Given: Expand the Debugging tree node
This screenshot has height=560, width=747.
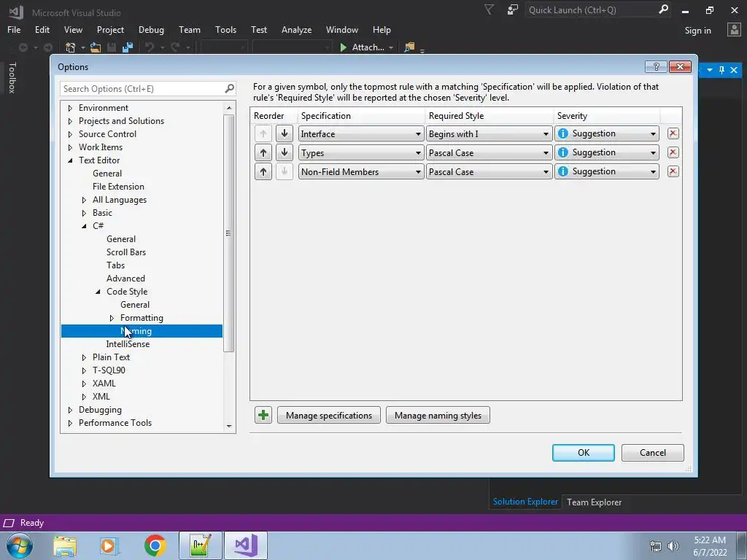Looking at the screenshot, I should point(70,410).
